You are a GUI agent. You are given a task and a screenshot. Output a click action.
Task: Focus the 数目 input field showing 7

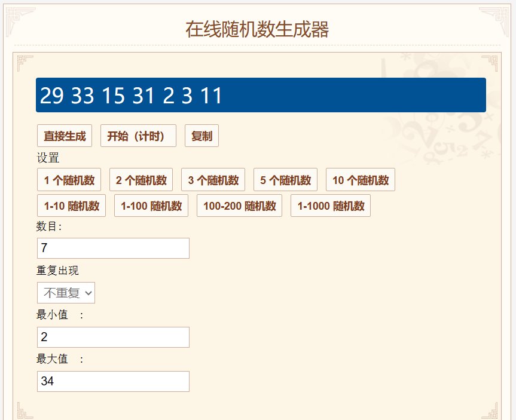(x=113, y=248)
